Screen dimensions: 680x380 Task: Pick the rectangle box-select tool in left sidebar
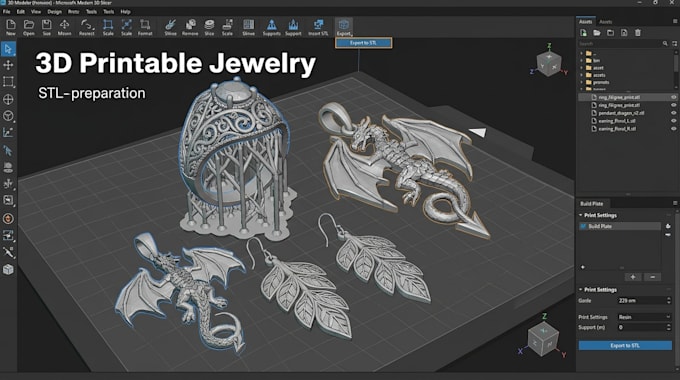pyautogui.click(x=8, y=82)
